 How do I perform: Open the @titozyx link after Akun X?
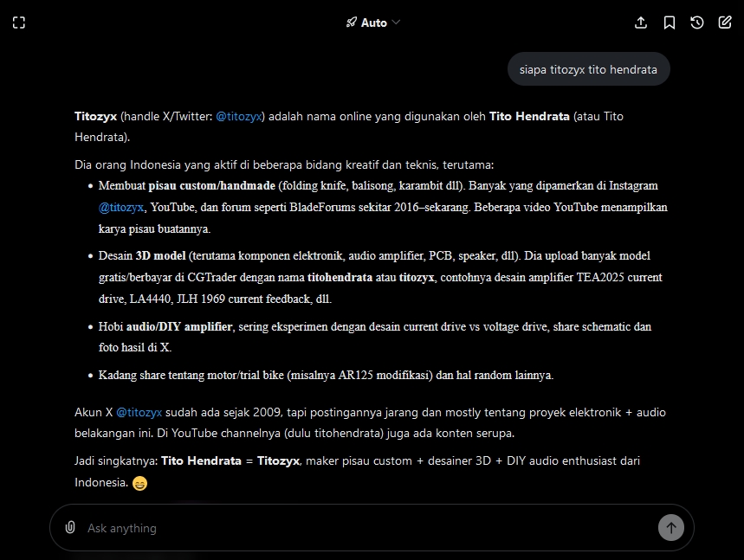(139, 413)
